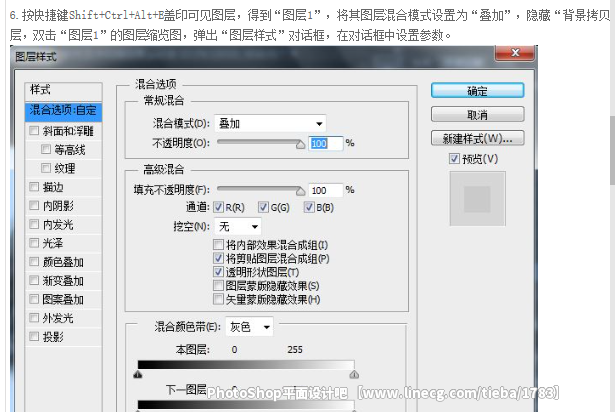
Task: Enable the 外发光 checkbox
Action: coord(34,318)
